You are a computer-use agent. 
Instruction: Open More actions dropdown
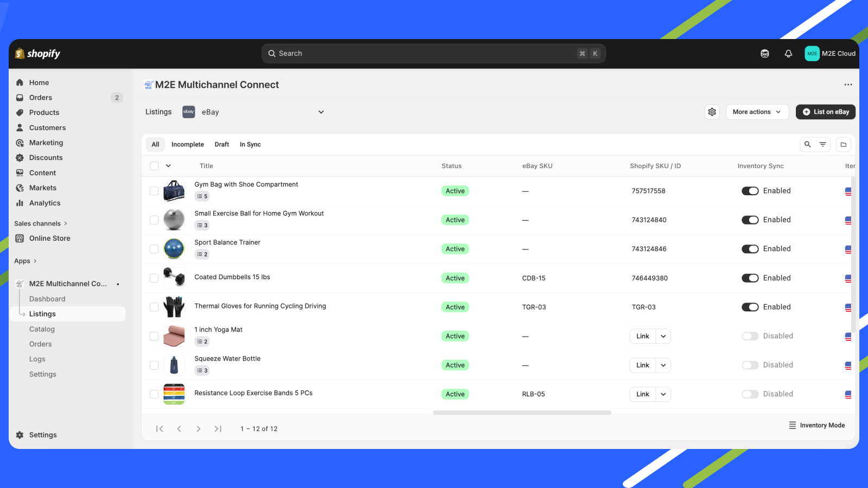click(x=757, y=112)
